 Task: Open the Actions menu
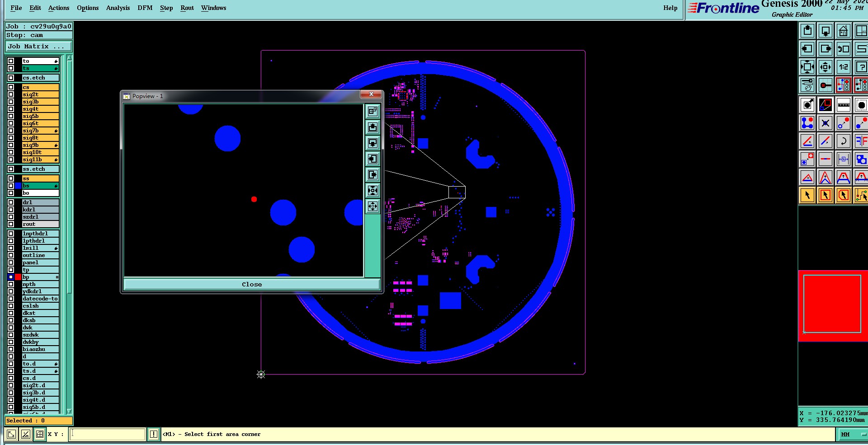pyautogui.click(x=59, y=8)
